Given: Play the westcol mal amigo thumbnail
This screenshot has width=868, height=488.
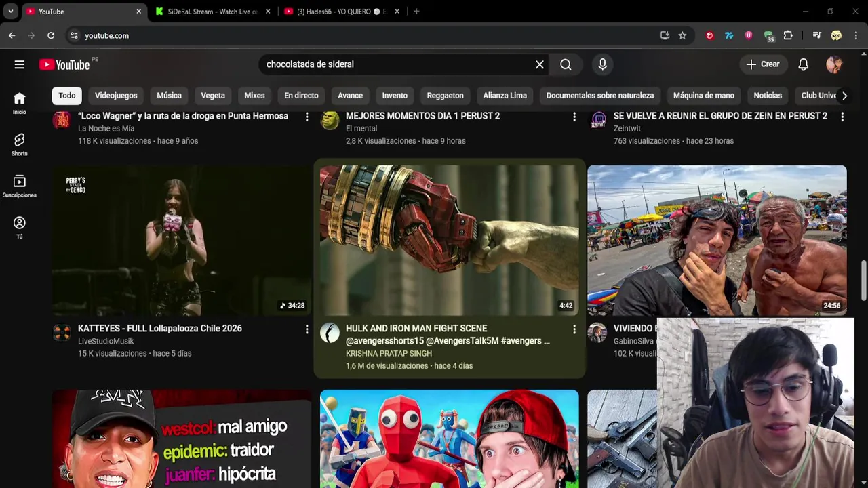Looking at the screenshot, I should coord(182,439).
